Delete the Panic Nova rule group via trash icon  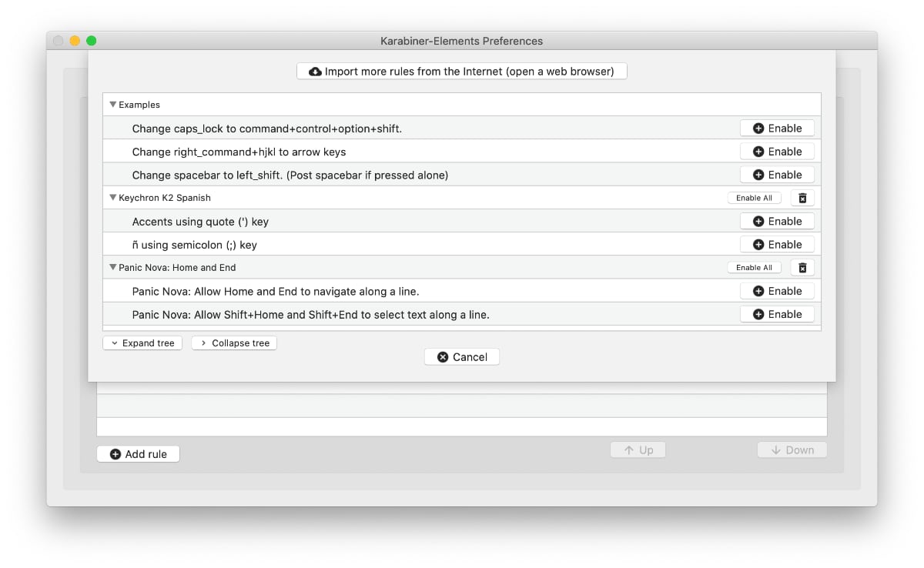point(802,268)
